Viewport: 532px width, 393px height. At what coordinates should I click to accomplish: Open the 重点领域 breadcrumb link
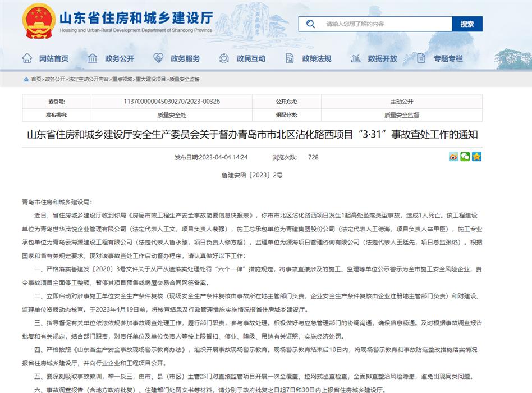pyautogui.click(x=122, y=79)
